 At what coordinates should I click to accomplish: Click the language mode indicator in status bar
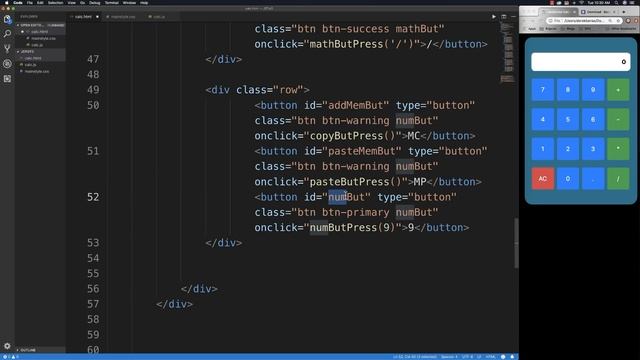[491, 357]
